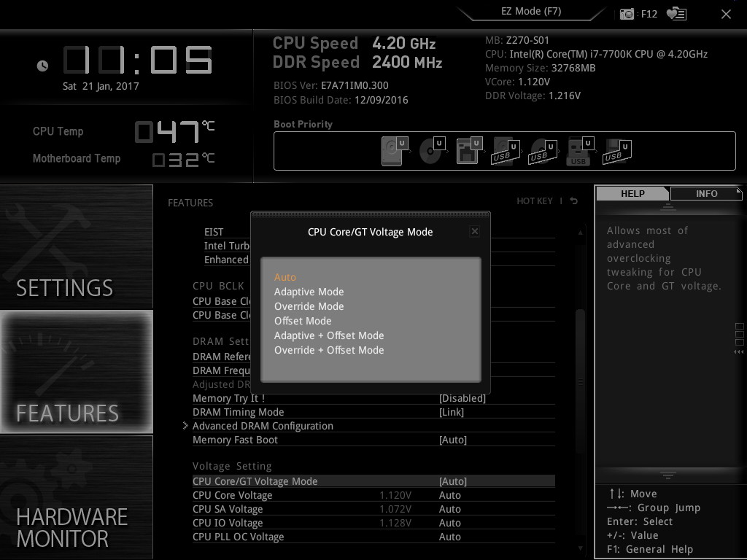The width and height of the screenshot is (747, 560).
Task: Choose Adaptive Mode option
Action: click(x=309, y=292)
